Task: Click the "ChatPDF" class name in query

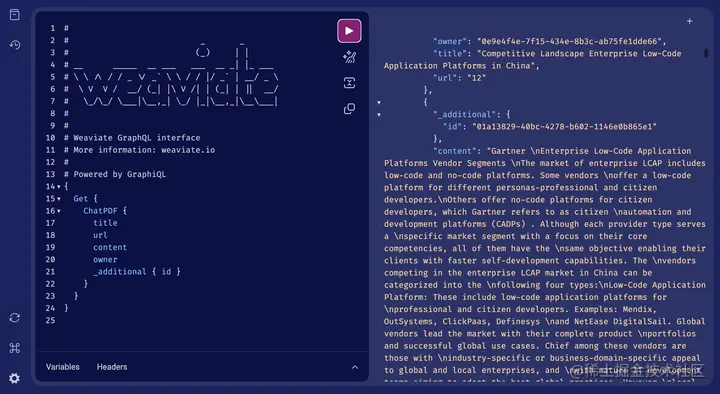Action: pos(100,211)
